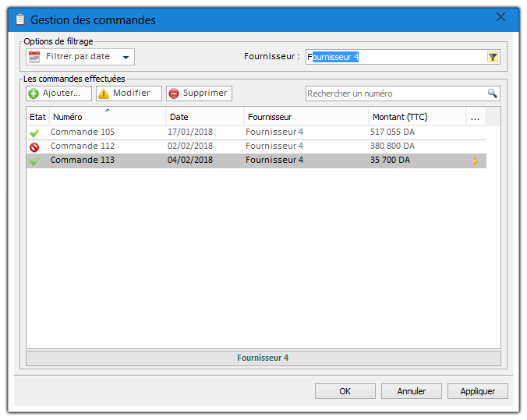Click the clipboard icon in the title bar
527x420 pixels.
pos(20,19)
